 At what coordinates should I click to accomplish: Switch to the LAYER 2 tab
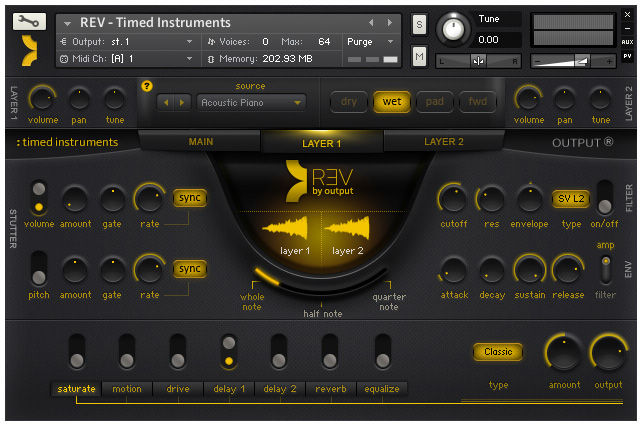point(443,142)
